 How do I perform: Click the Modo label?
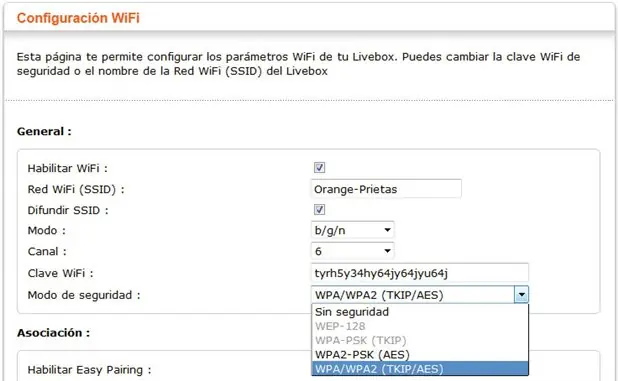click(47, 230)
